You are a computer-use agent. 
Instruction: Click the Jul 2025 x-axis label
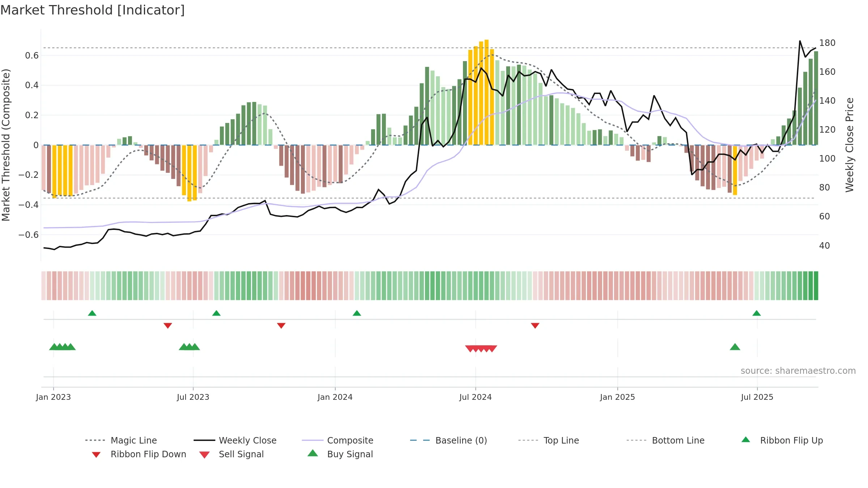pyautogui.click(x=757, y=397)
